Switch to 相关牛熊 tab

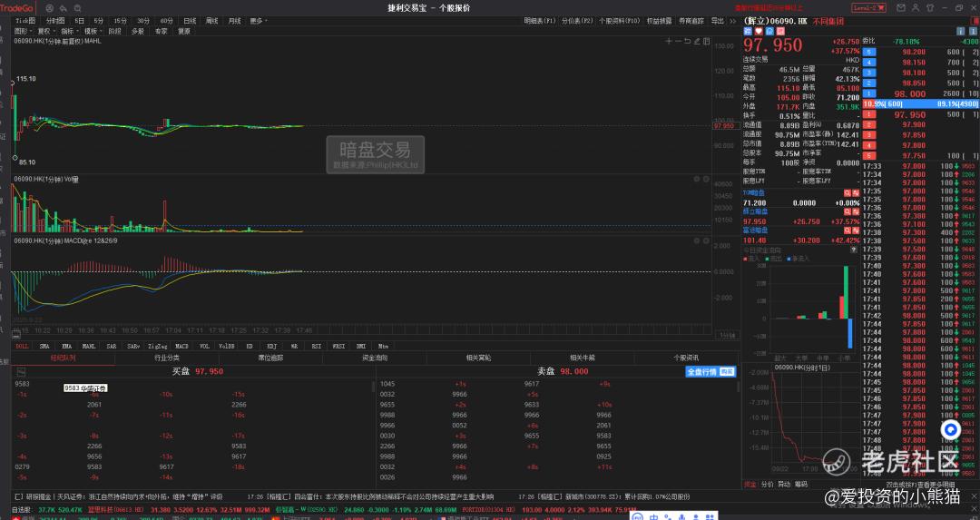click(582, 358)
